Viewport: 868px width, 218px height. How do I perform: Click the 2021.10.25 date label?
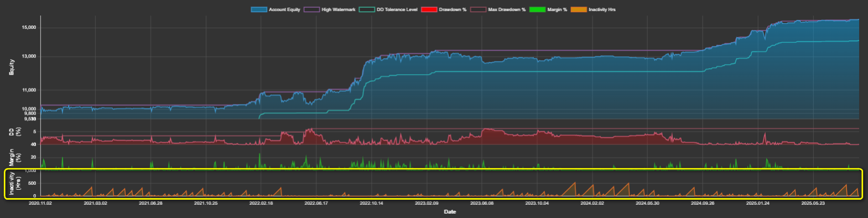[x=206, y=203]
